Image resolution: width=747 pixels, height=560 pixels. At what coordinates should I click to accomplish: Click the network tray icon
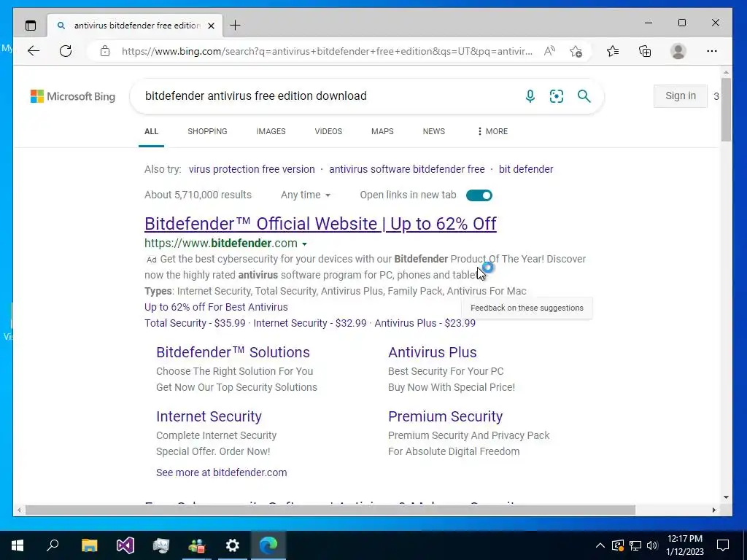[x=635, y=545]
